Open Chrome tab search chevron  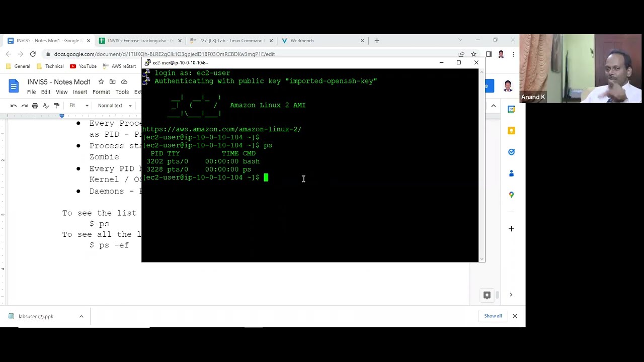(460, 40)
